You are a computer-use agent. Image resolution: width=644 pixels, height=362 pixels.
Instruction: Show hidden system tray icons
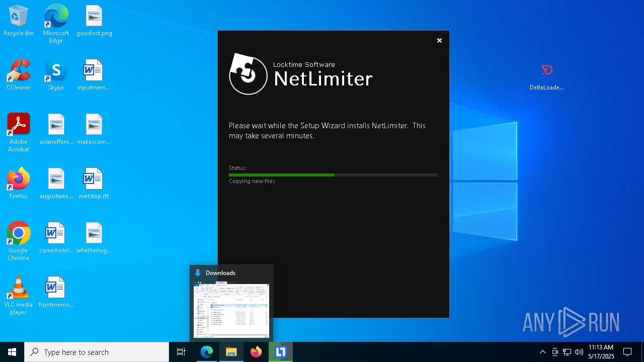(x=542, y=352)
